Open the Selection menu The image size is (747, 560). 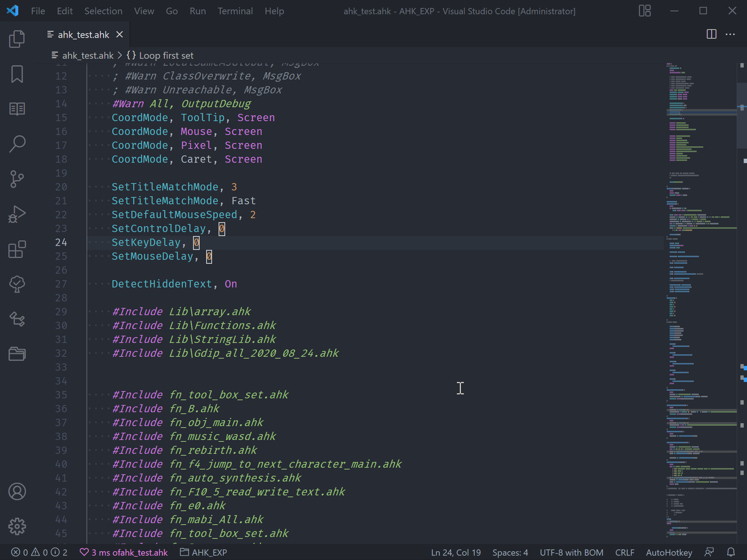pyautogui.click(x=103, y=11)
